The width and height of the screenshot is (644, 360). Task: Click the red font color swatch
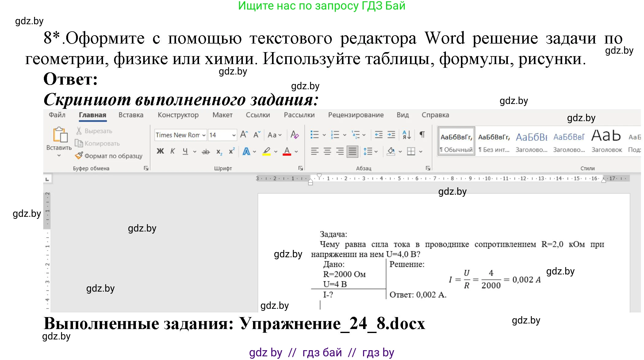click(287, 155)
